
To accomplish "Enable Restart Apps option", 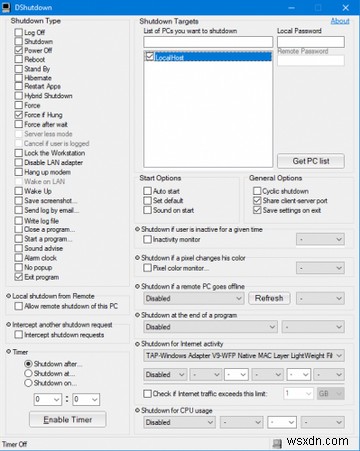I will point(19,86).
